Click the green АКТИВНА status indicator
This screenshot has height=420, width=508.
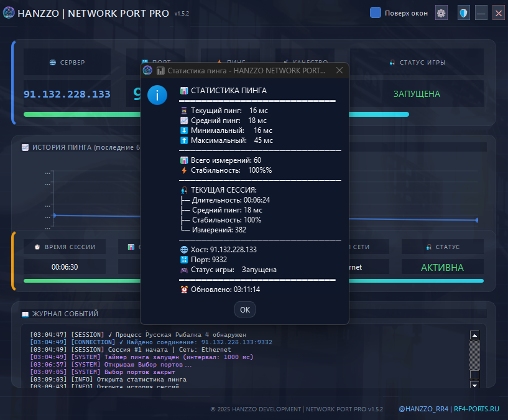coord(442,268)
